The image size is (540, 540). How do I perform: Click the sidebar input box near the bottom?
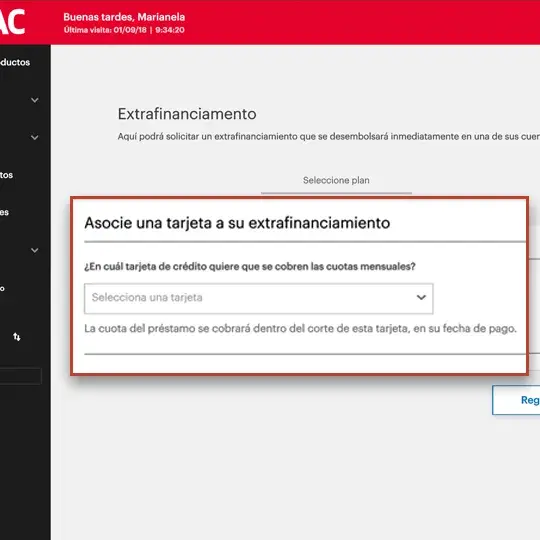[21, 376]
